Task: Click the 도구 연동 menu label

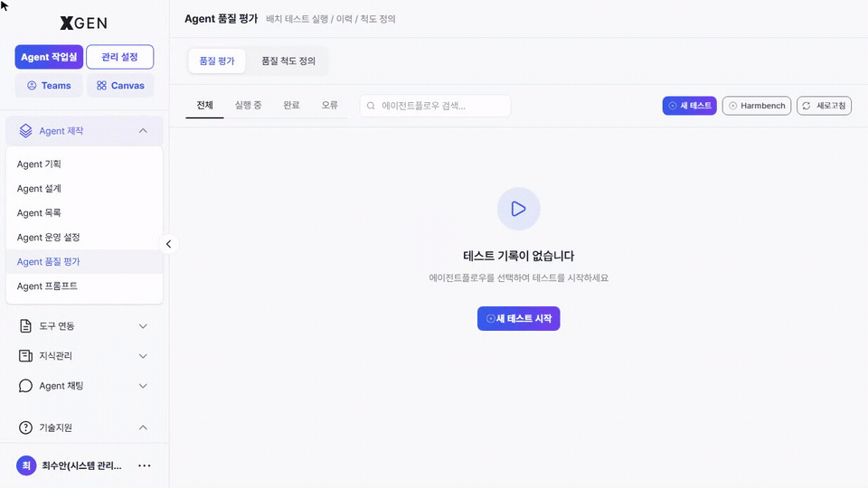Action: [x=56, y=326]
